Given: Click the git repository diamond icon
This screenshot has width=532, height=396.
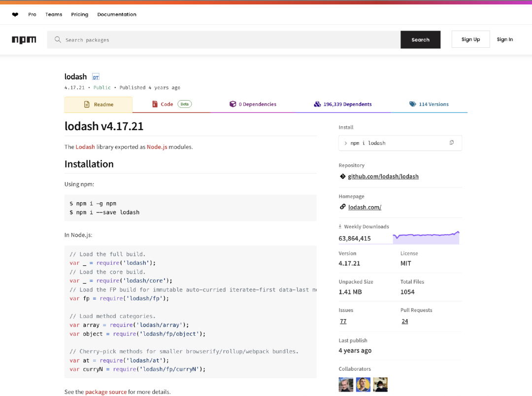Looking at the screenshot, I should point(343,176).
